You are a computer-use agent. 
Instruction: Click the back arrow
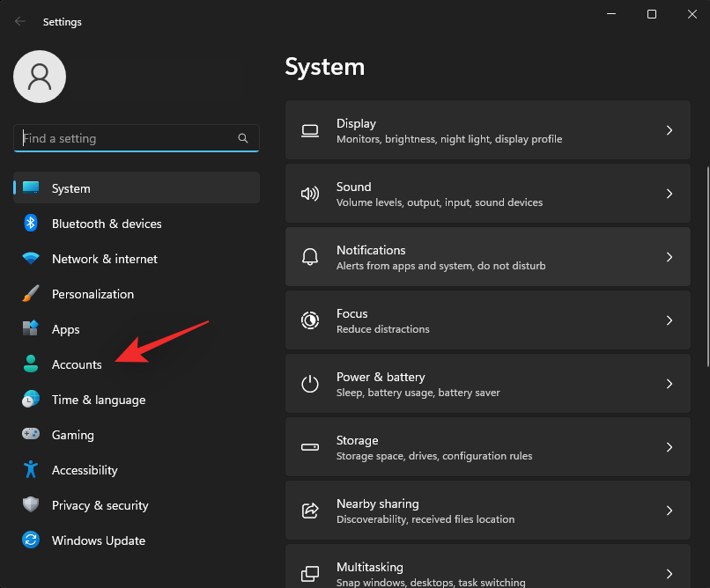(x=19, y=21)
